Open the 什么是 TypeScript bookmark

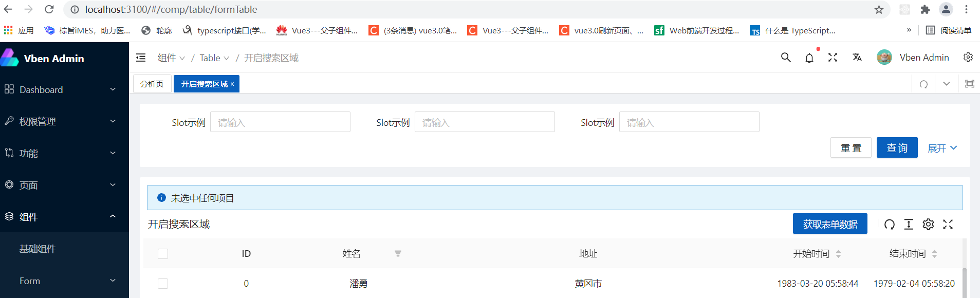[x=793, y=31]
